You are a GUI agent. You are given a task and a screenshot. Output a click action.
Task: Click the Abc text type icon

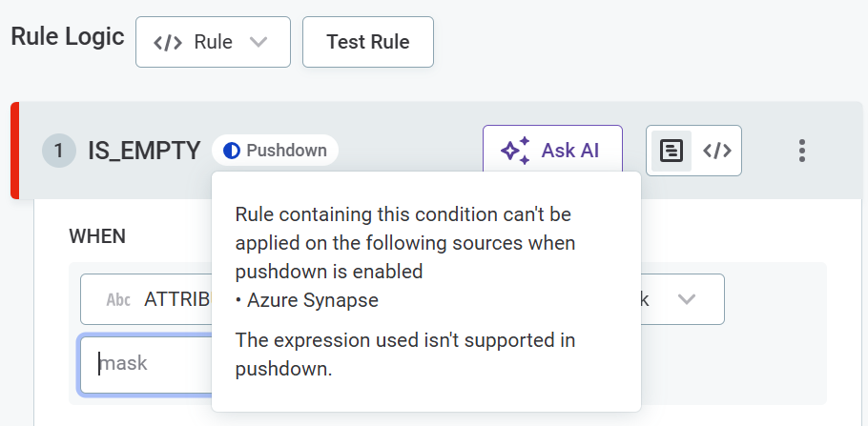(x=118, y=300)
